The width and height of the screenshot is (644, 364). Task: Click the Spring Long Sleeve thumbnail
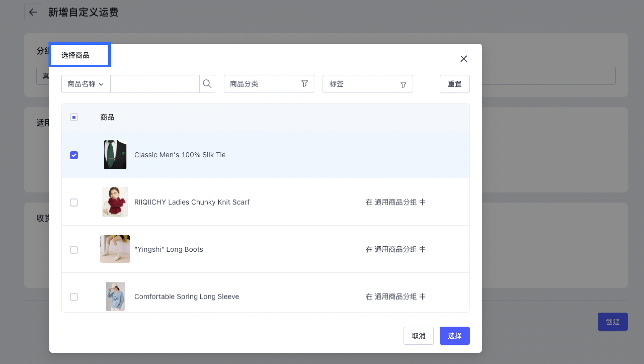(x=115, y=296)
